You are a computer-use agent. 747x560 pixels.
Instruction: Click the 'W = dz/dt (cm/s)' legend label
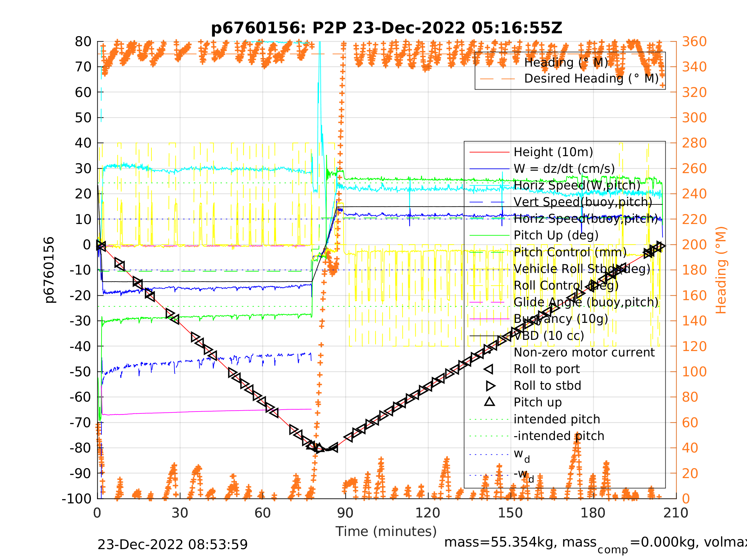(x=564, y=169)
